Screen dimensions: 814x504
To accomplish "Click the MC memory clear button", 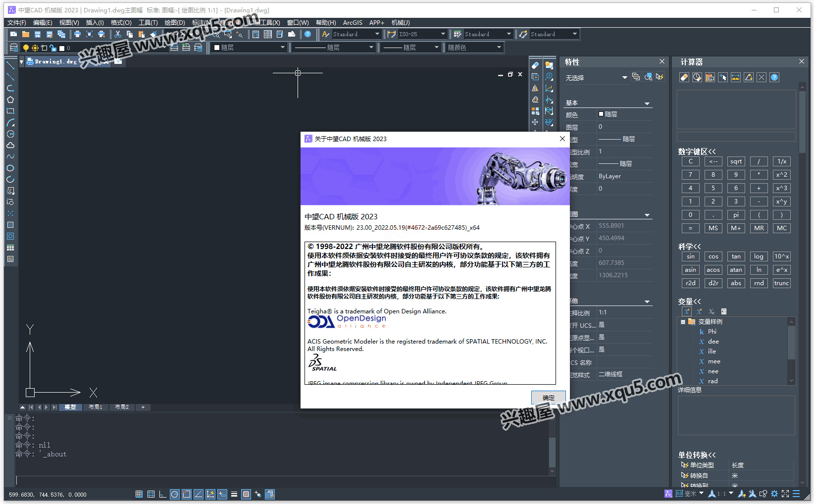I will coord(781,228).
